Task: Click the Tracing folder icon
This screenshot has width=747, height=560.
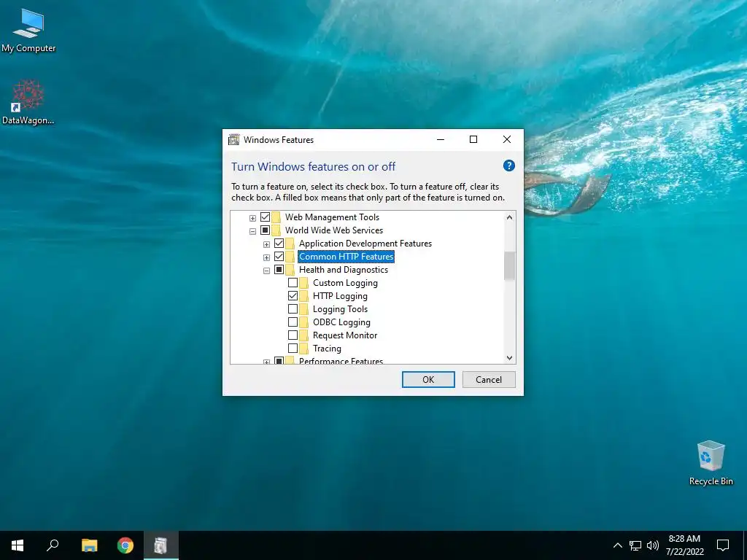Action: tap(304, 349)
